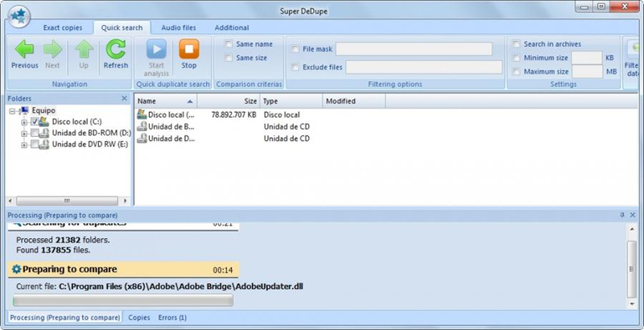Switch to the Audio files tab

(178, 27)
